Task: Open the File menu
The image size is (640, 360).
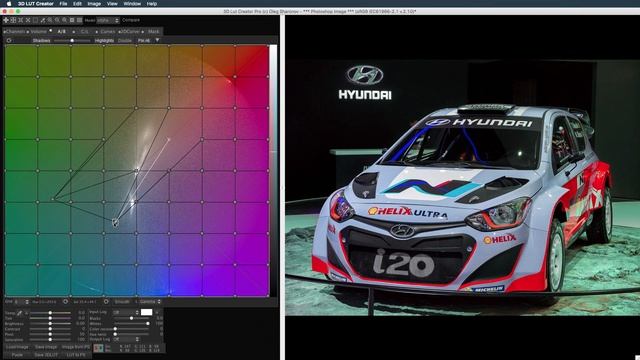Action: coord(63,4)
